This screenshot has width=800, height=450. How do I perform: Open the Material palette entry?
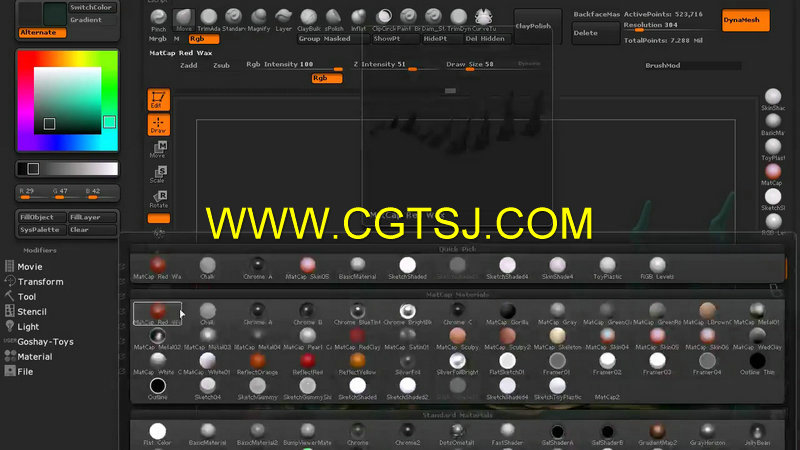(35, 357)
